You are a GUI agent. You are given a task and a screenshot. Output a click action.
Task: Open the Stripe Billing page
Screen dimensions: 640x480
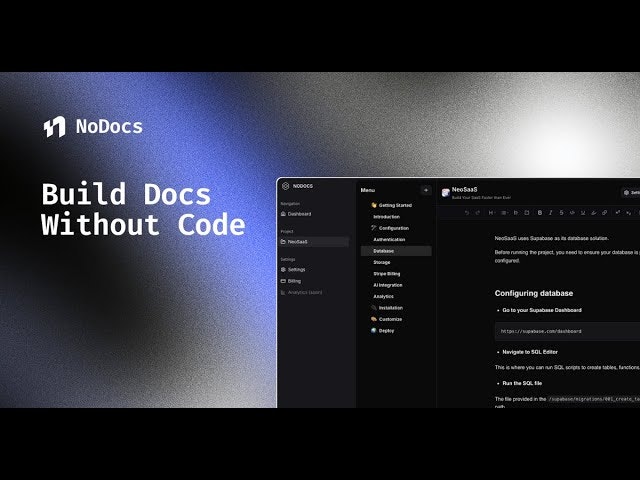pos(387,274)
